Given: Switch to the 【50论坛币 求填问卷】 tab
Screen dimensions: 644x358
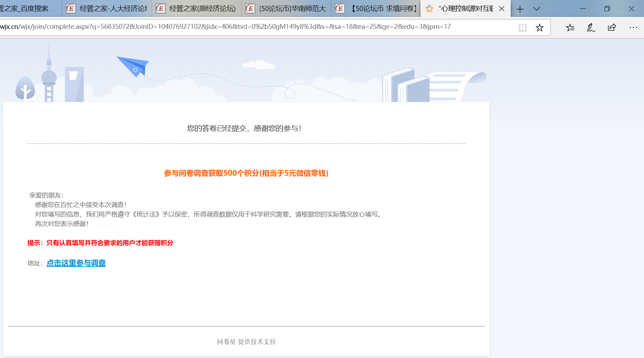Looking at the screenshot, I should click(376, 8).
